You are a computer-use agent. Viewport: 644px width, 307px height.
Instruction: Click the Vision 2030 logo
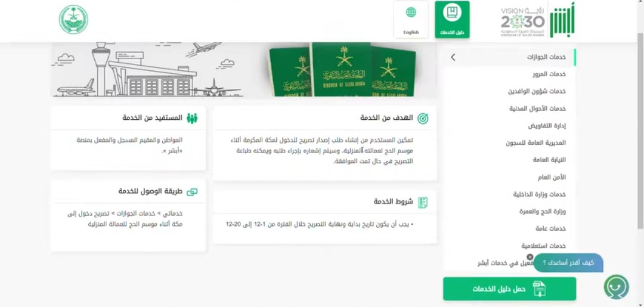click(x=522, y=21)
